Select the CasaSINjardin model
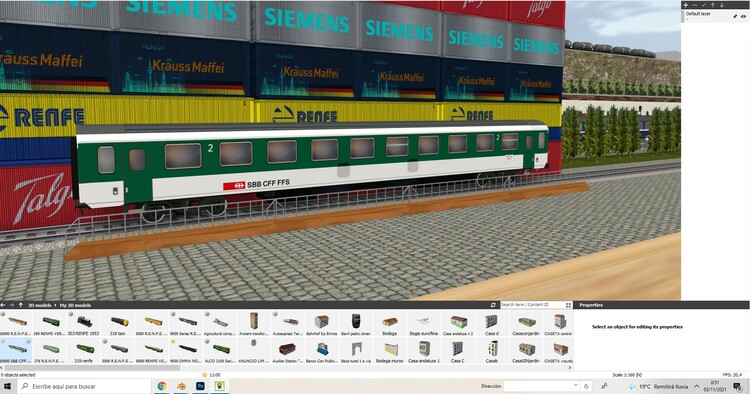This screenshot has width=750, height=394. coord(526,351)
